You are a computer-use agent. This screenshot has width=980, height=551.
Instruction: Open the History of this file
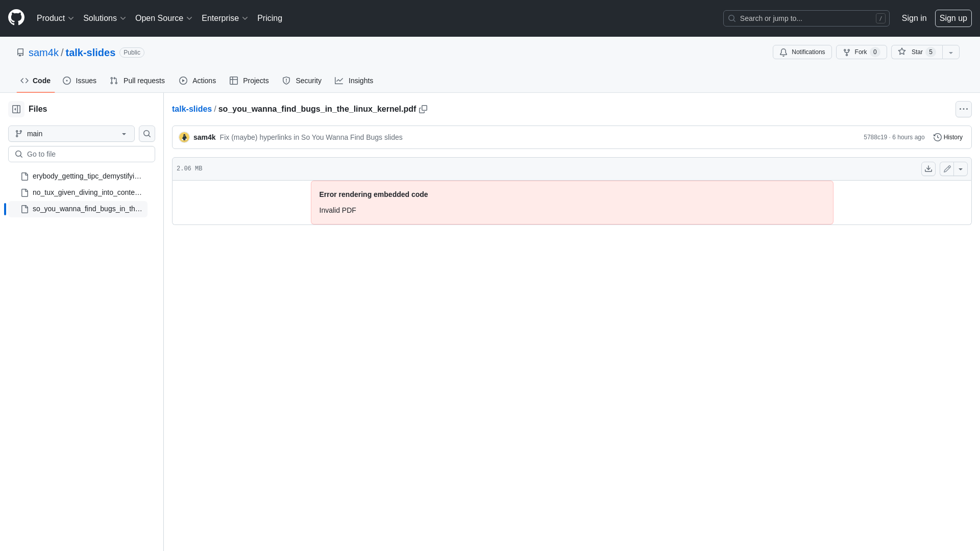(948, 137)
